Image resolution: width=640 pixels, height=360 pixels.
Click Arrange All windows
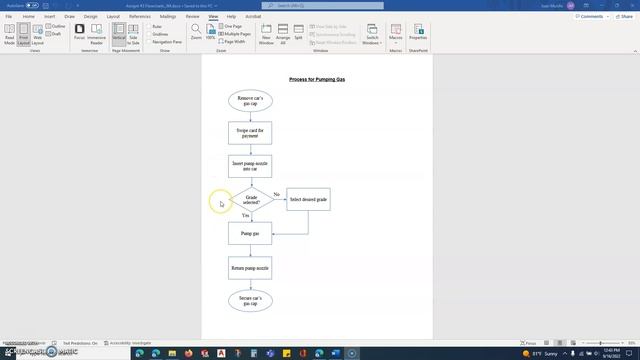click(x=283, y=34)
